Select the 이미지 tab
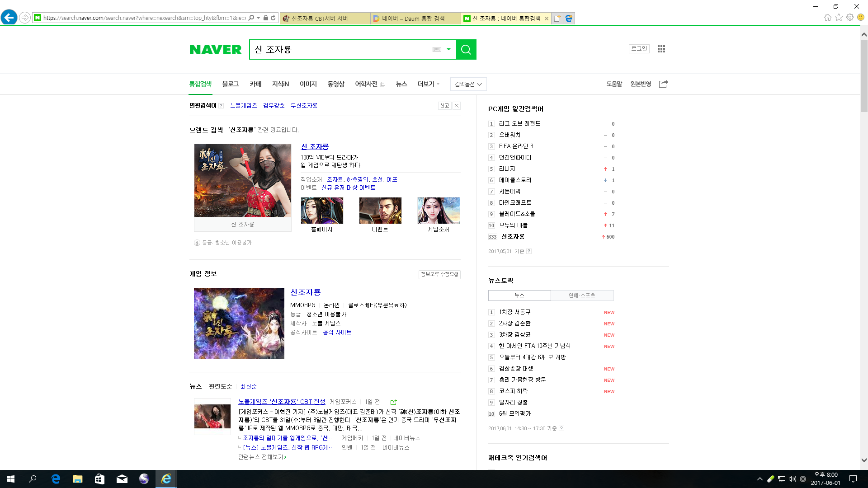The height and width of the screenshot is (488, 868). (308, 84)
